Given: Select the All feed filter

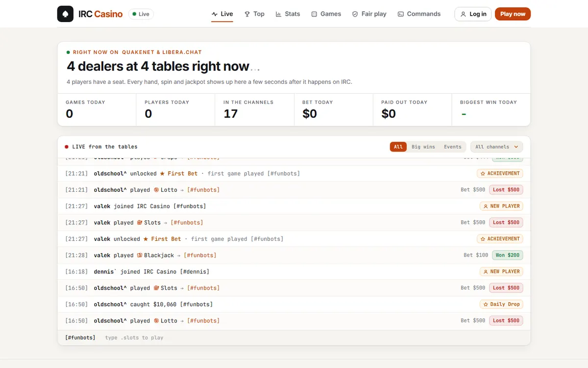Looking at the screenshot, I should click(x=398, y=147).
